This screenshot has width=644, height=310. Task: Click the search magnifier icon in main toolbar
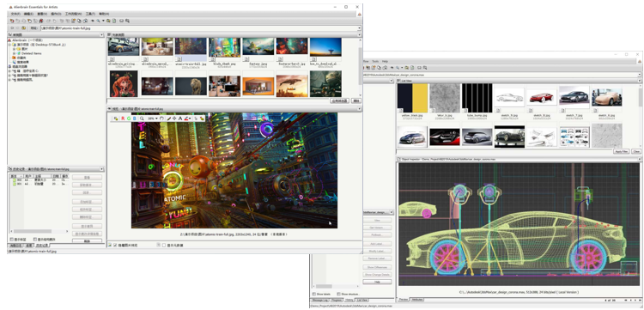(98, 21)
